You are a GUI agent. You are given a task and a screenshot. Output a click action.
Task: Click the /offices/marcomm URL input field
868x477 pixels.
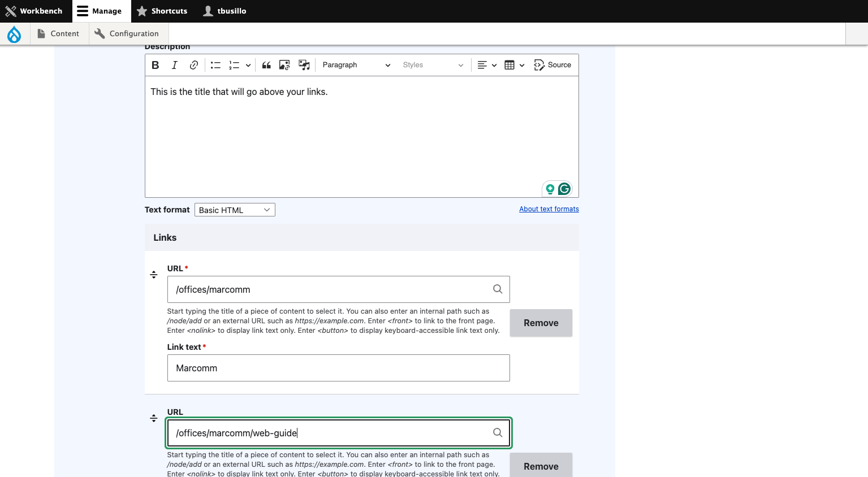coord(338,289)
